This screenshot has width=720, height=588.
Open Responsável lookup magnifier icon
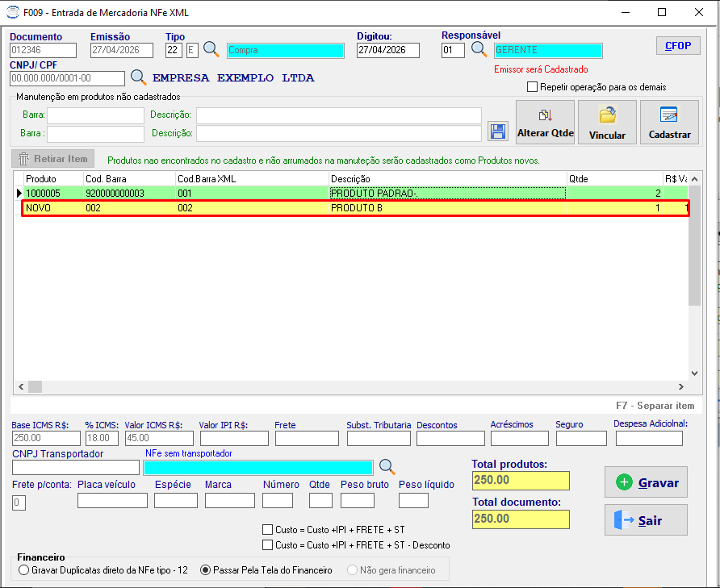tap(479, 49)
